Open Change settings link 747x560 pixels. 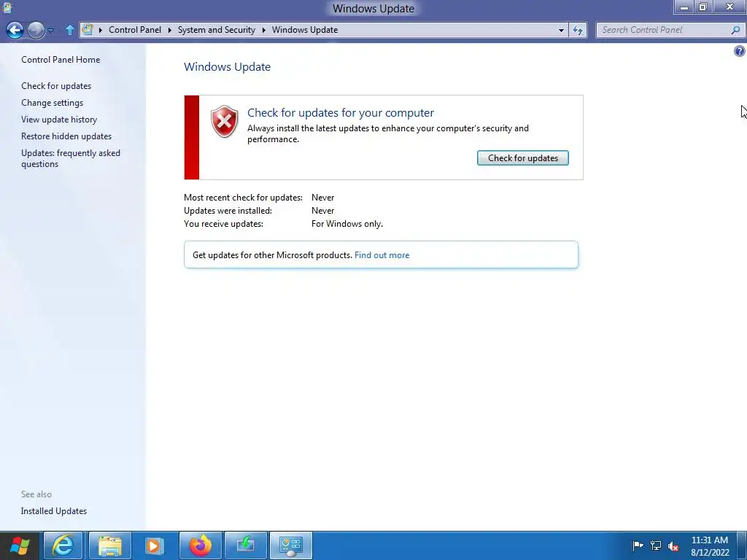[x=52, y=102]
